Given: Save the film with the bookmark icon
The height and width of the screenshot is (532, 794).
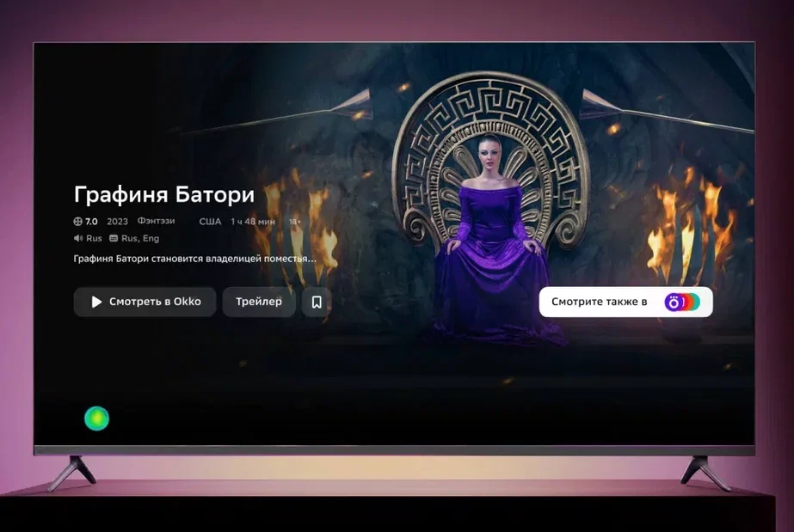Looking at the screenshot, I should tap(317, 302).
